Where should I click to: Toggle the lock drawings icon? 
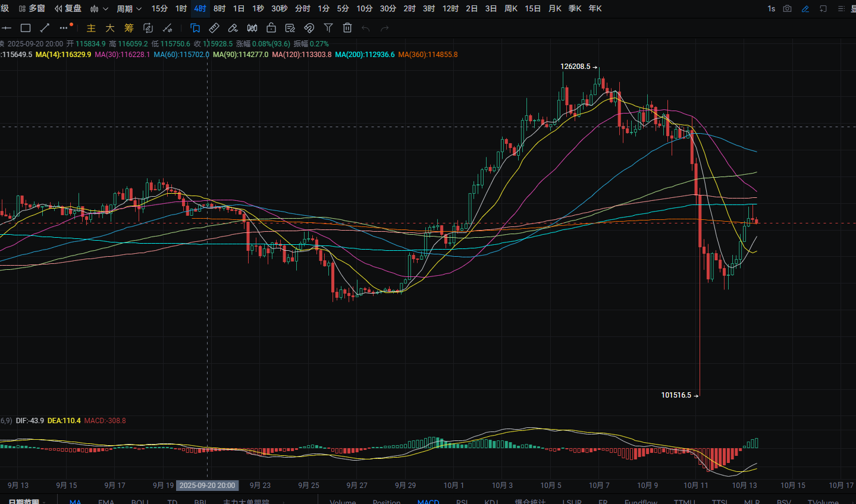(x=271, y=28)
